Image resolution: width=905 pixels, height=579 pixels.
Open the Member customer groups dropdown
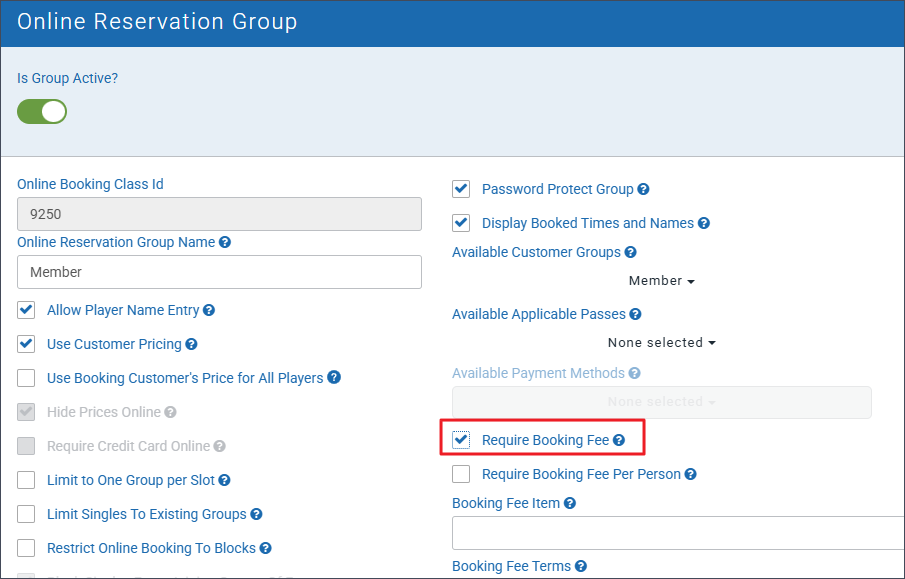(661, 281)
